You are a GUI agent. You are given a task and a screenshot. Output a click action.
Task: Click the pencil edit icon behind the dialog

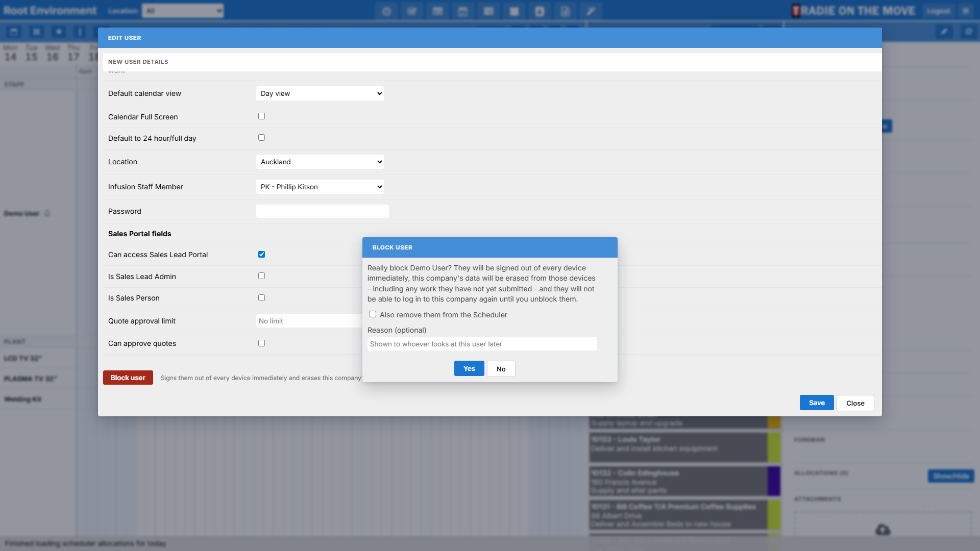(x=944, y=32)
